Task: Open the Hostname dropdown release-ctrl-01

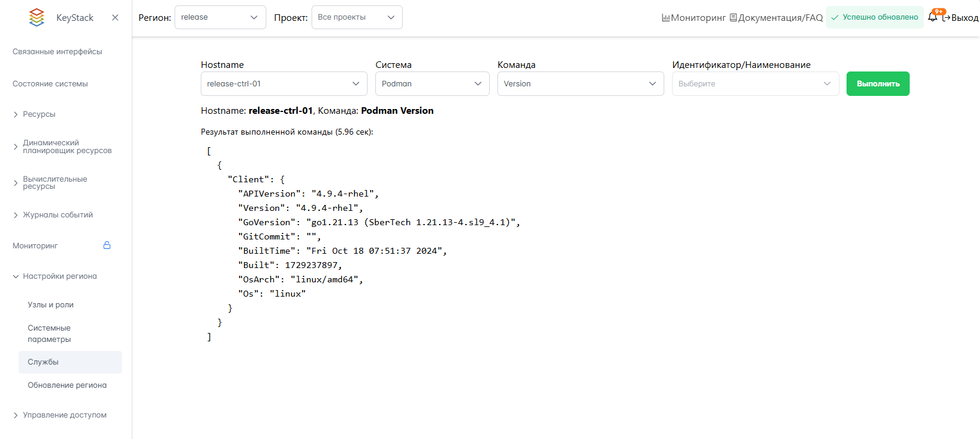Action: (x=284, y=84)
